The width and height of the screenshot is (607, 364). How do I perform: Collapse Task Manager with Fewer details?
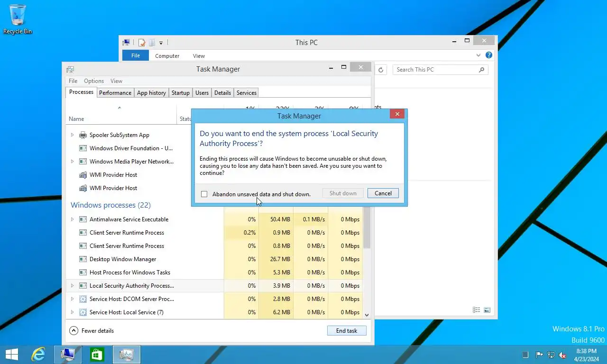92,331
